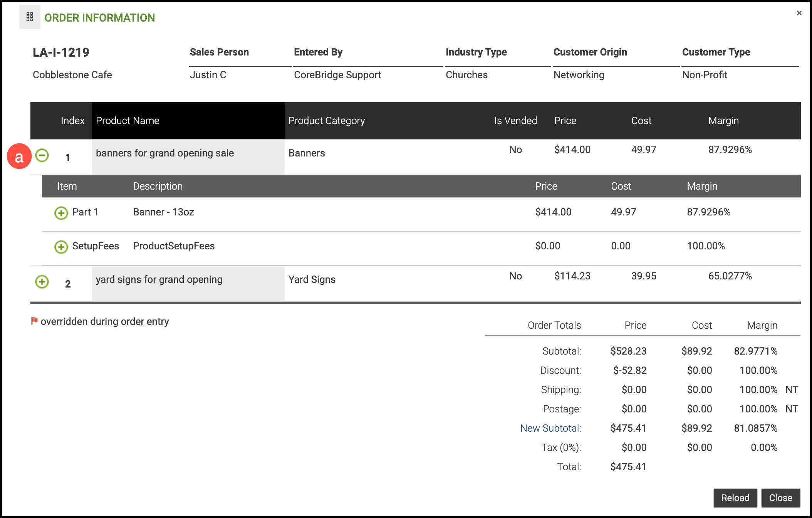Viewport: 812px width, 518px height.
Task: Select 'yard signs for grand opening' product name
Action: click(159, 279)
